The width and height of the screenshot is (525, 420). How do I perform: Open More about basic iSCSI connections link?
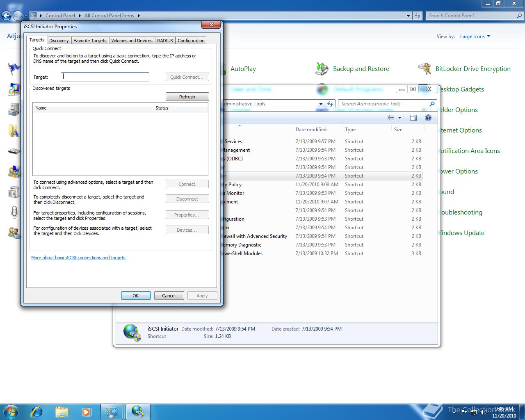[78, 258]
